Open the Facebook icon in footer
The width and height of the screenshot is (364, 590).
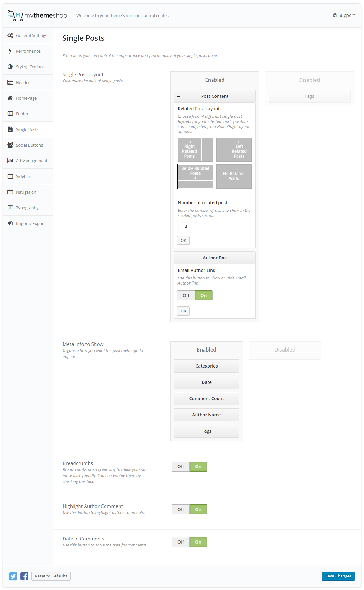tap(24, 576)
